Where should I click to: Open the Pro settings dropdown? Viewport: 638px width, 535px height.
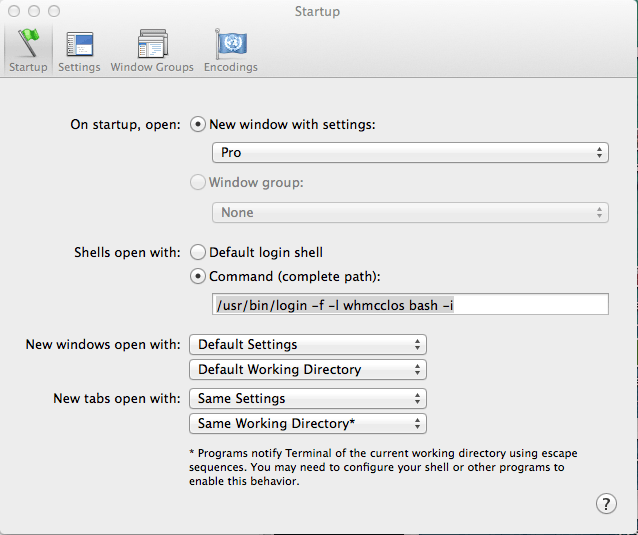pyautogui.click(x=410, y=153)
